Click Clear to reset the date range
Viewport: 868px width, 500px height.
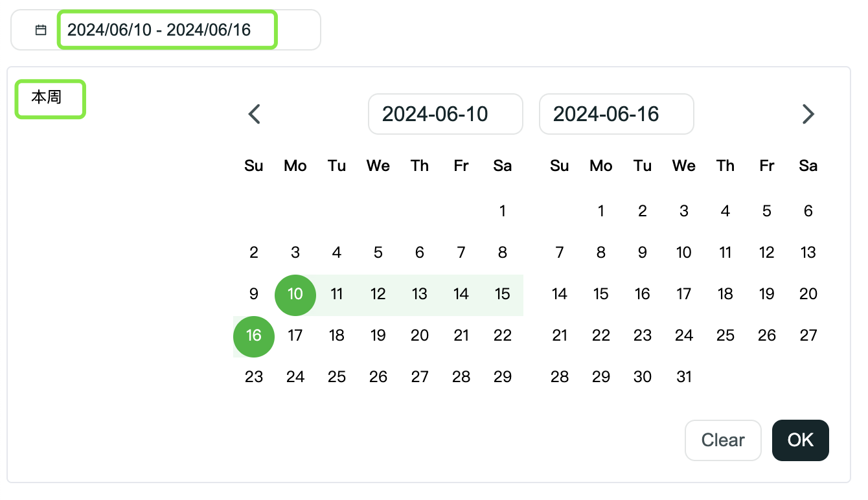(x=723, y=440)
